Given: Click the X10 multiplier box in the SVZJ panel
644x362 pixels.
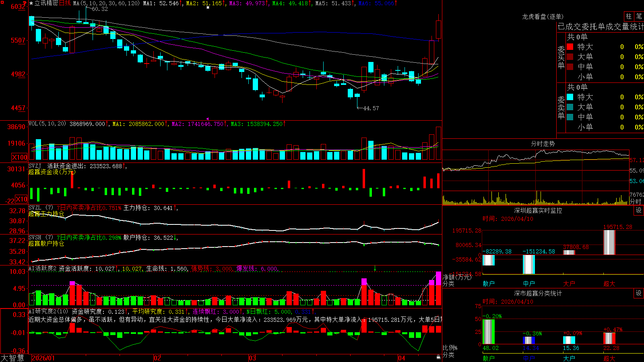Looking at the screenshot, I should [x=21, y=199].
